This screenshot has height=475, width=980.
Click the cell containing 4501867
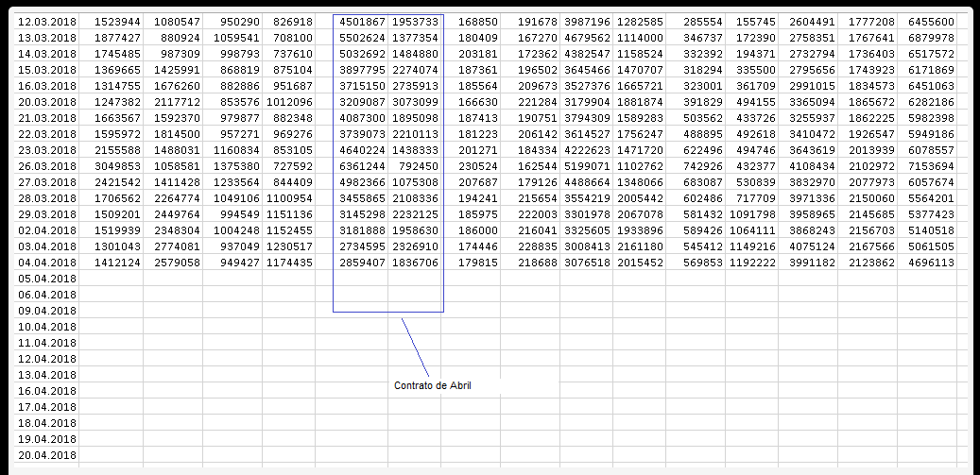[x=361, y=22]
